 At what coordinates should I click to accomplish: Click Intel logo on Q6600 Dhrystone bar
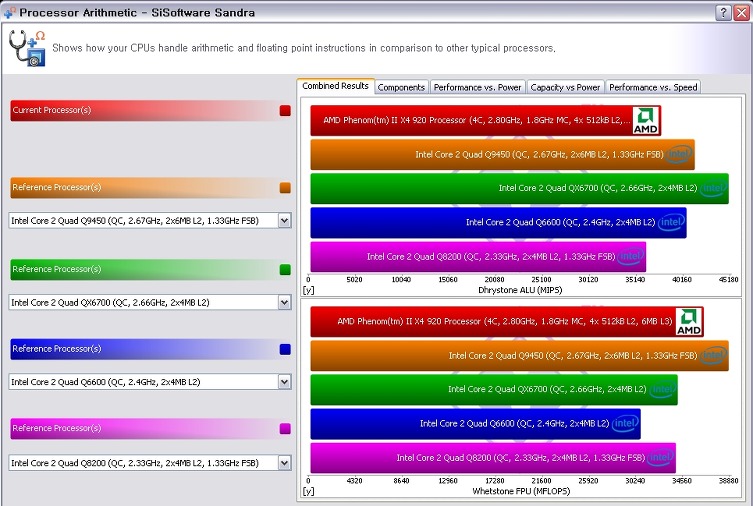[x=671, y=222]
